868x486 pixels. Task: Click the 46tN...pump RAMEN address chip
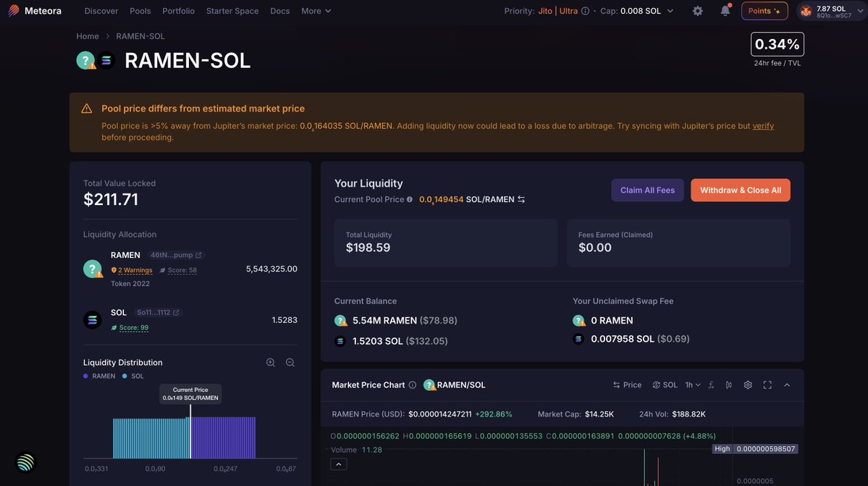point(176,255)
